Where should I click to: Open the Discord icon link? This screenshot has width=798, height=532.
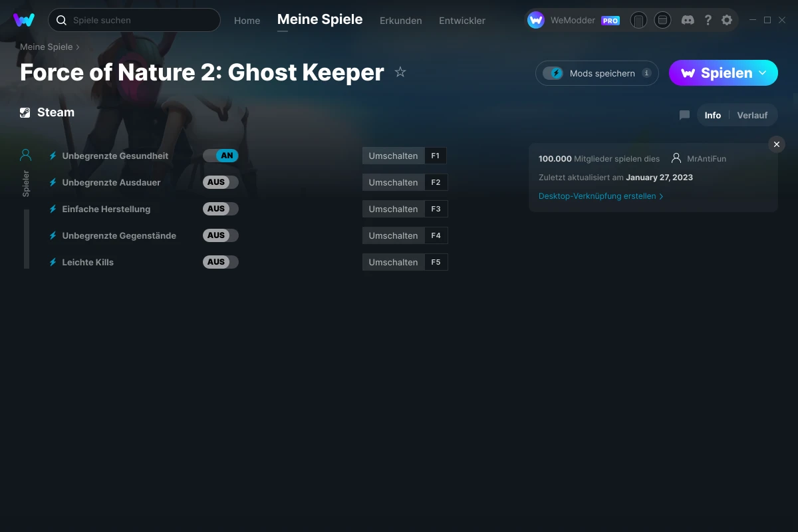tap(688, 20)
